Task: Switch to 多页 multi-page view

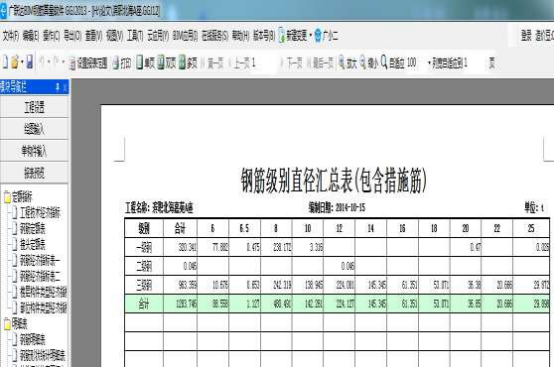Action: tap(188, 63)
